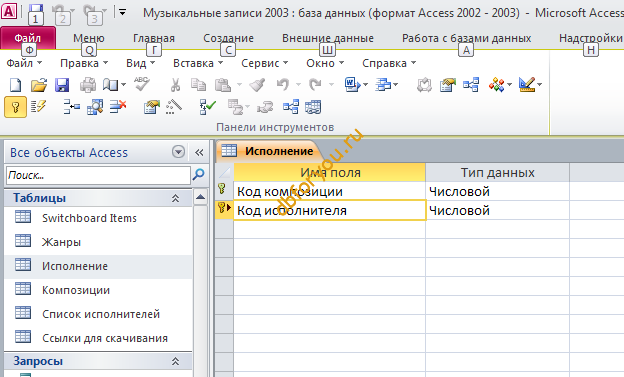Viewport: 624px width, 377px height.
Task: Toggle the Primary Key button
Action: click(x=16, y=107)
